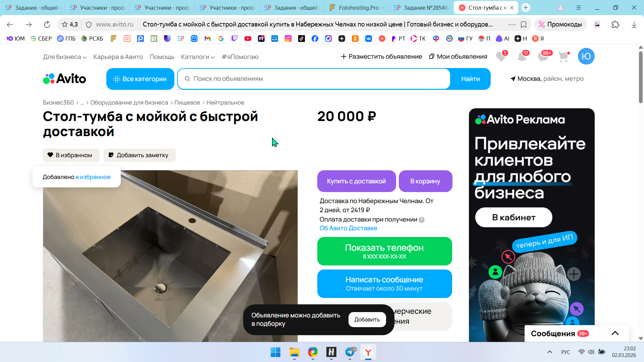This screenshot has width=644, height=362.
Task: Click the Avito logo
Action: pyautogui.click(x=64, y=79)
